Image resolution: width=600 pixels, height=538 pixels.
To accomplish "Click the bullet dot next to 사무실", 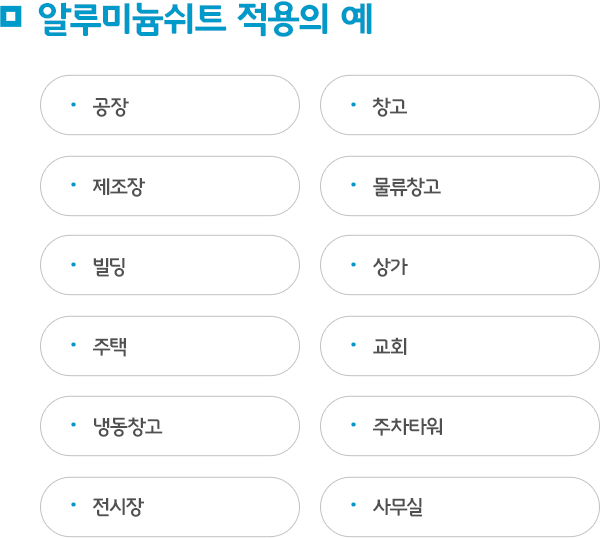I will click(354, 505).
